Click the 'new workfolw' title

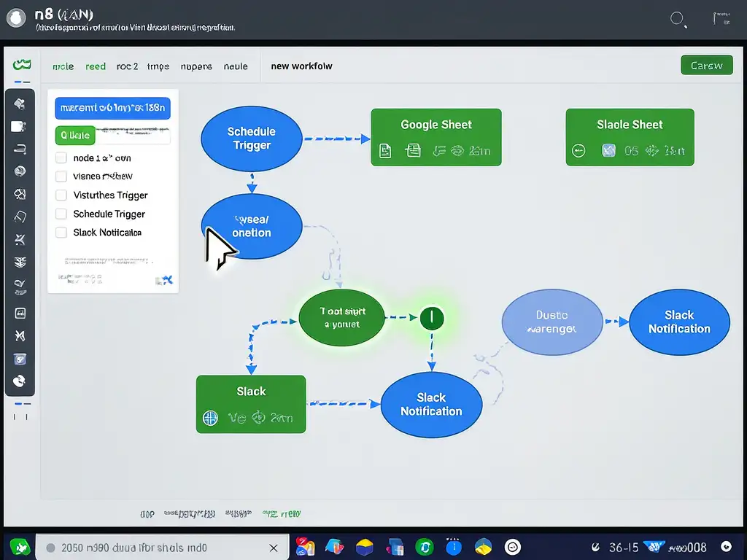pyautogui.click(x=301, y=66)
